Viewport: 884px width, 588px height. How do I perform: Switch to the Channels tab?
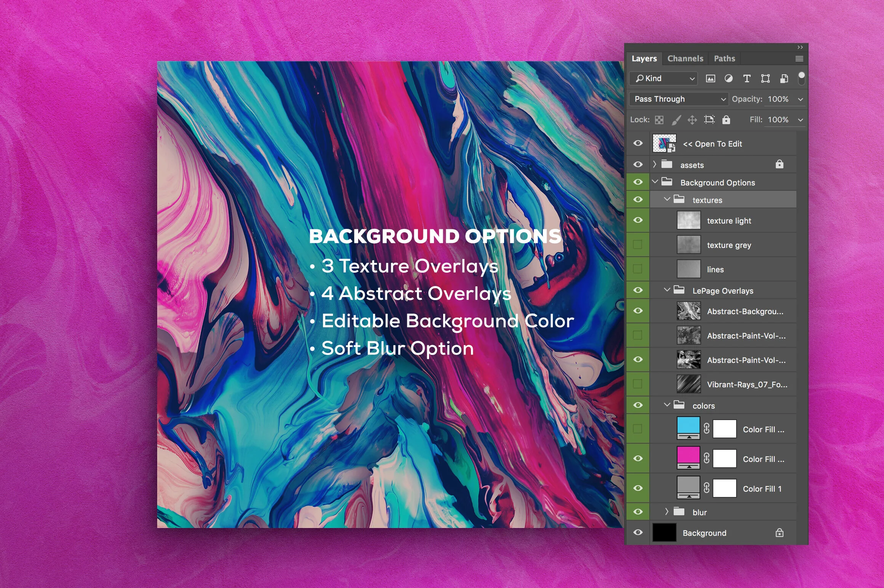685,58
